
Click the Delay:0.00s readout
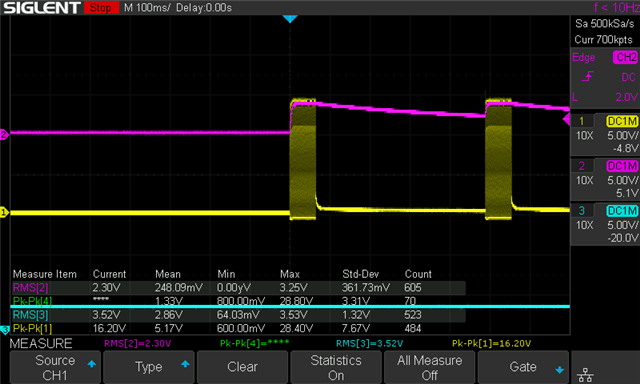tap(204, 8)
